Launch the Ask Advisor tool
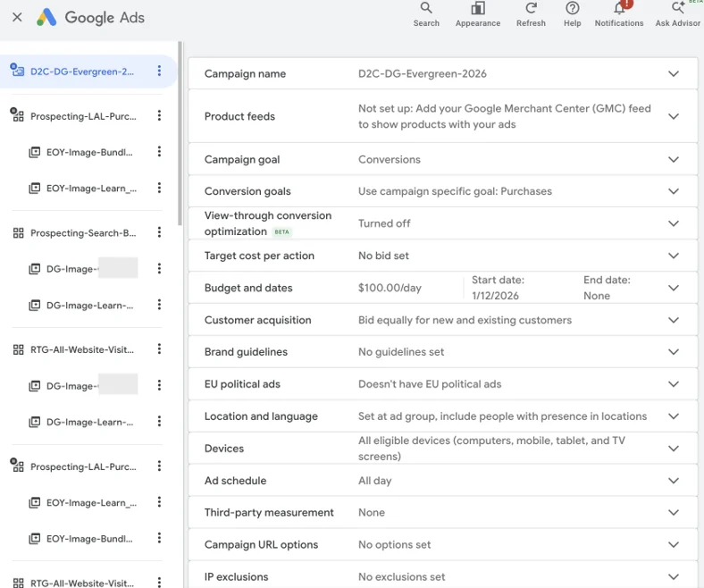The height and width of the screenshot is (588, 704). 677,14
